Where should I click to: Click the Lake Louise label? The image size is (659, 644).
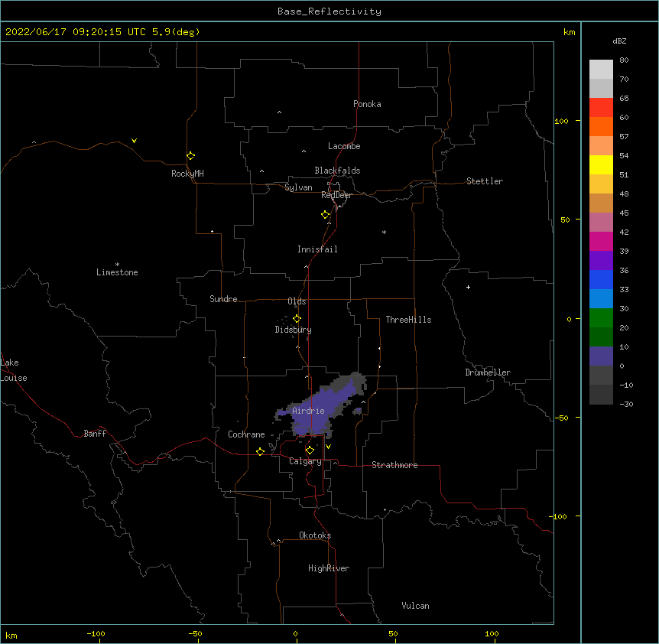(x=14, y=370)
